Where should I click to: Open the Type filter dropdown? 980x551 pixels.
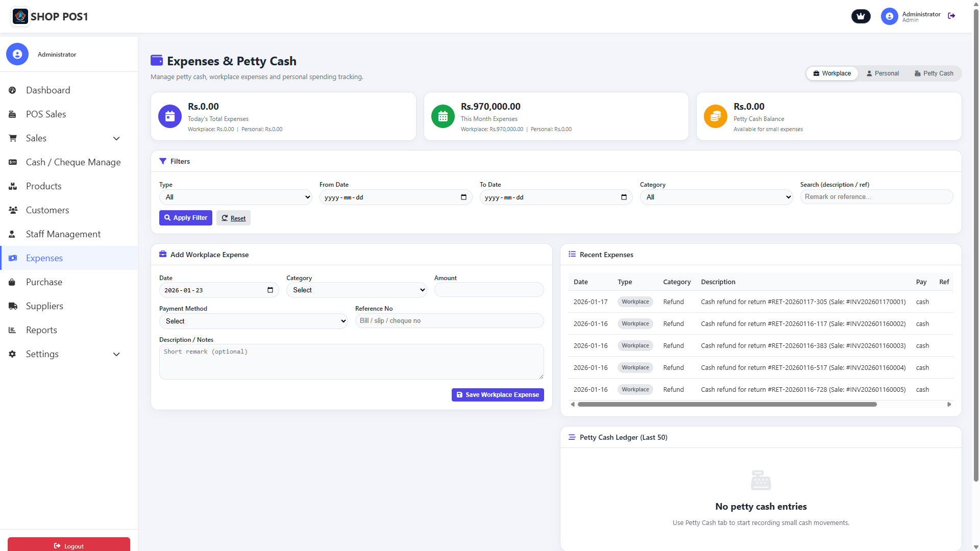(235, 197)
